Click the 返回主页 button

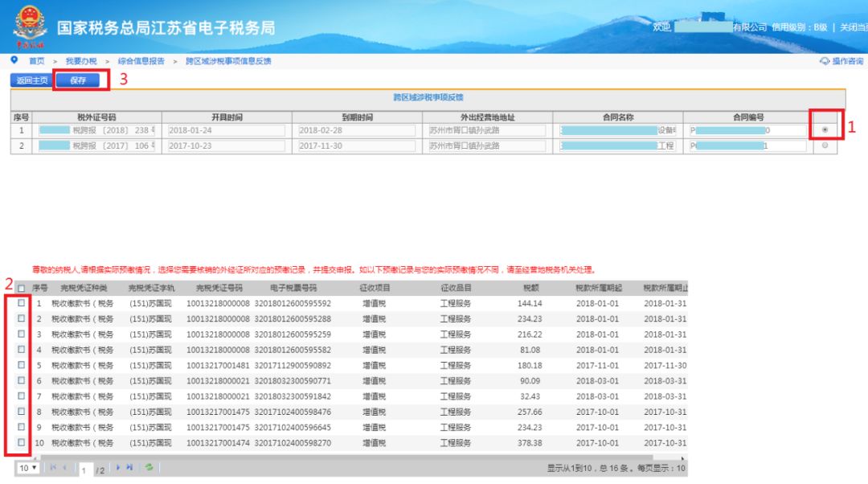point(31,80)
